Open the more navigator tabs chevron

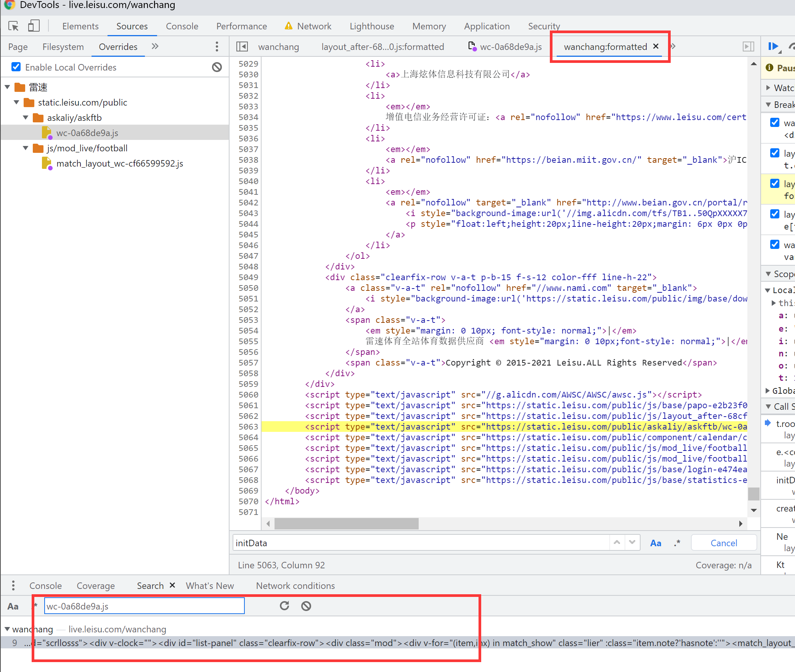[x=155, y=47]
